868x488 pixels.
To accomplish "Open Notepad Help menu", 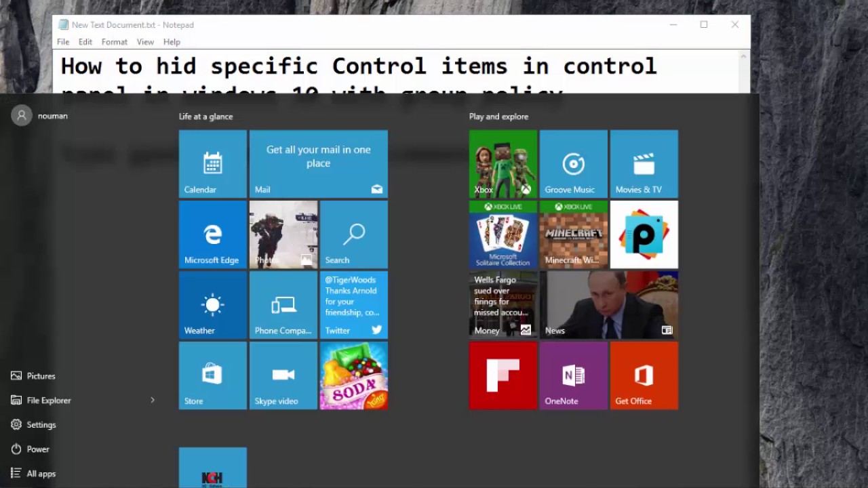I will pyautogui.click(x=172, y=42).
